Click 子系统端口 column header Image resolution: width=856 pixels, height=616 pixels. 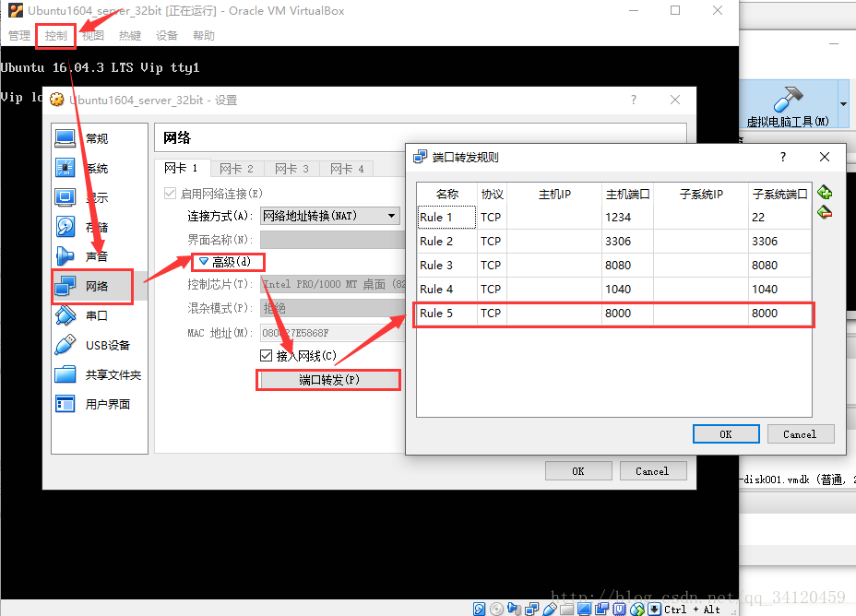coord(780,195)
